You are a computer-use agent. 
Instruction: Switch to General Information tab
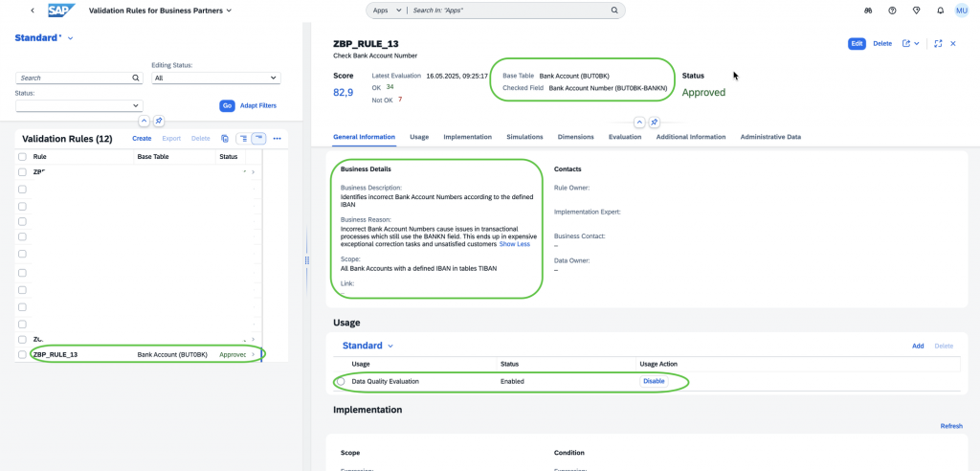tap(364, 137)
